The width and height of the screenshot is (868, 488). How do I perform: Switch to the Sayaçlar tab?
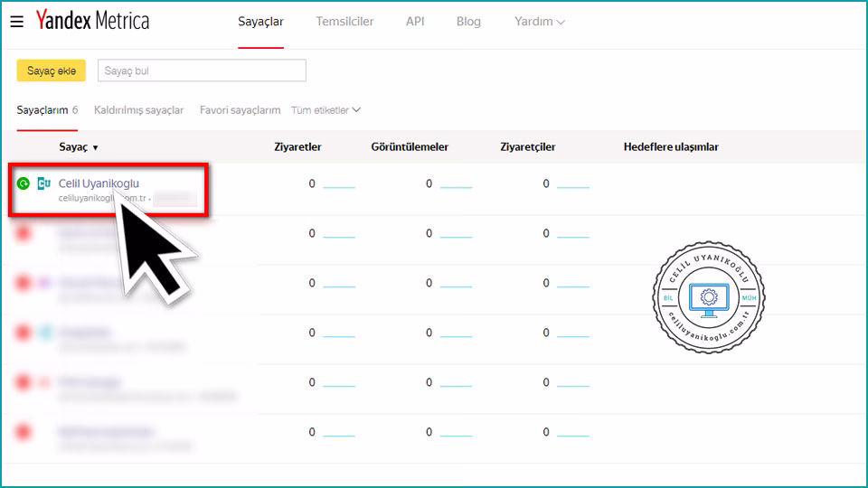click(260, 22)
